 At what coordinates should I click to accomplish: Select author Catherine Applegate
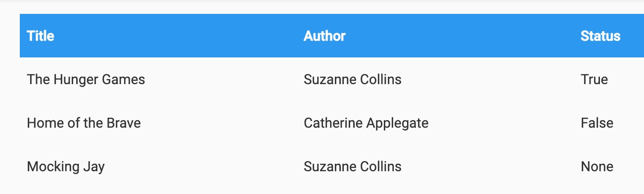(x=366, y=123)
